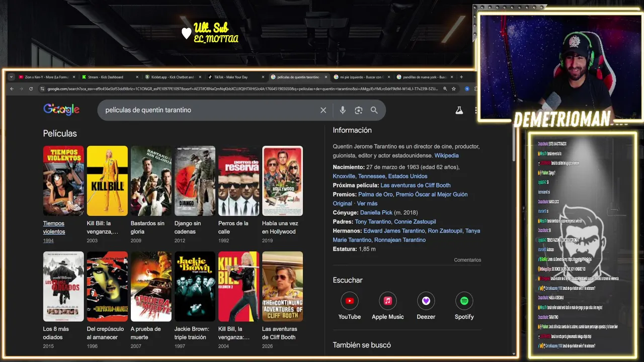Open Kill Bill: la venganza poster from 2003

[107, 180]
